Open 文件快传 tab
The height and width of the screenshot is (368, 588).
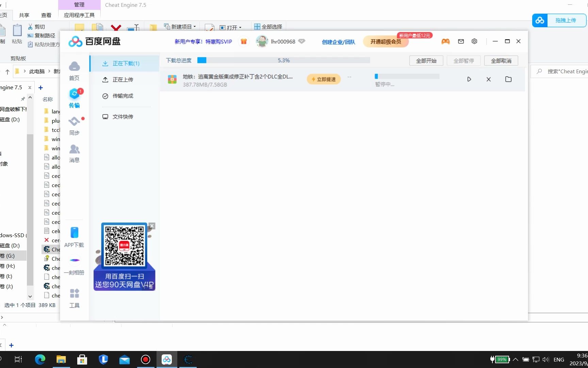[x=125, y=117]
